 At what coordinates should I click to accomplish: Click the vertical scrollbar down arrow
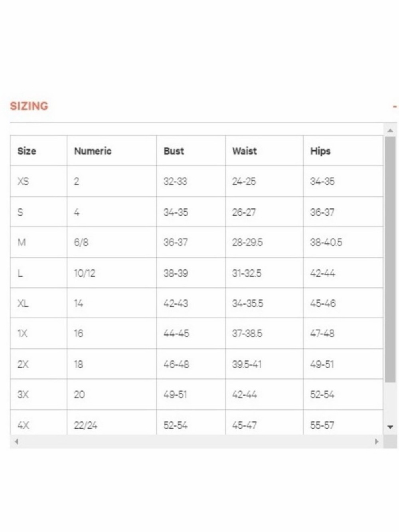pos(390,427)
